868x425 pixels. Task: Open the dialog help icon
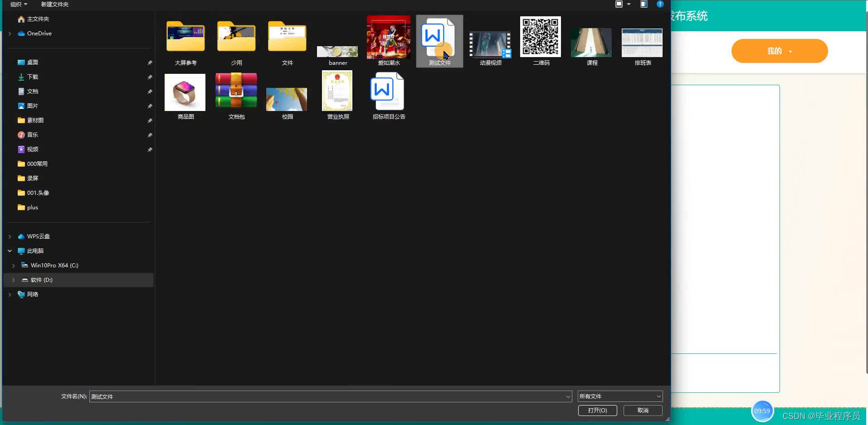click(x=660, y=4)
